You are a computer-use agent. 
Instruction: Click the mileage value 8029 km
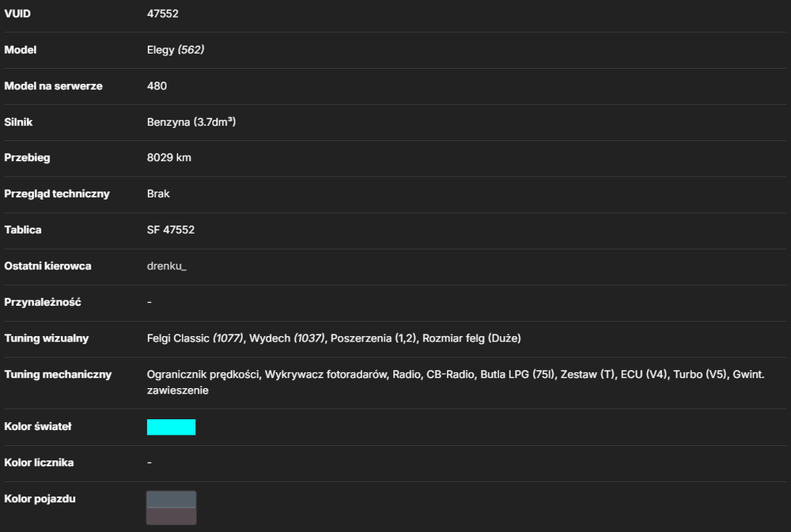tap(169, 158)
